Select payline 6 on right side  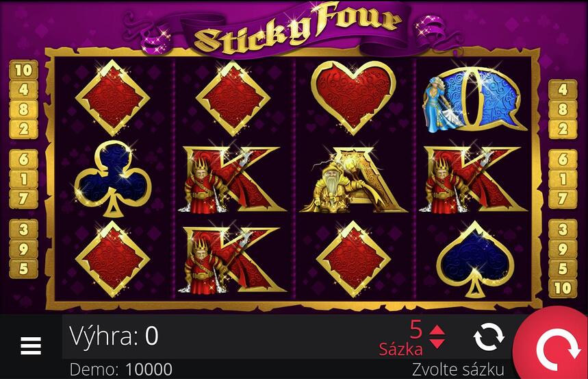563,159
